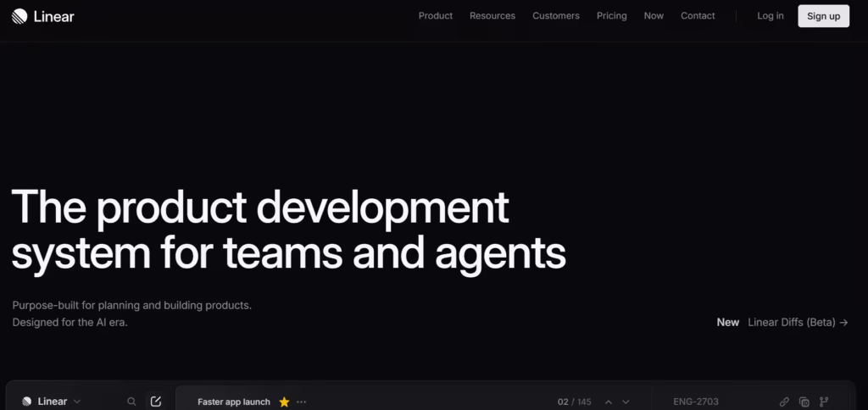Click the new issue compose icon
This screenshot has width=868, height=410.
click(x=156, y=402)
